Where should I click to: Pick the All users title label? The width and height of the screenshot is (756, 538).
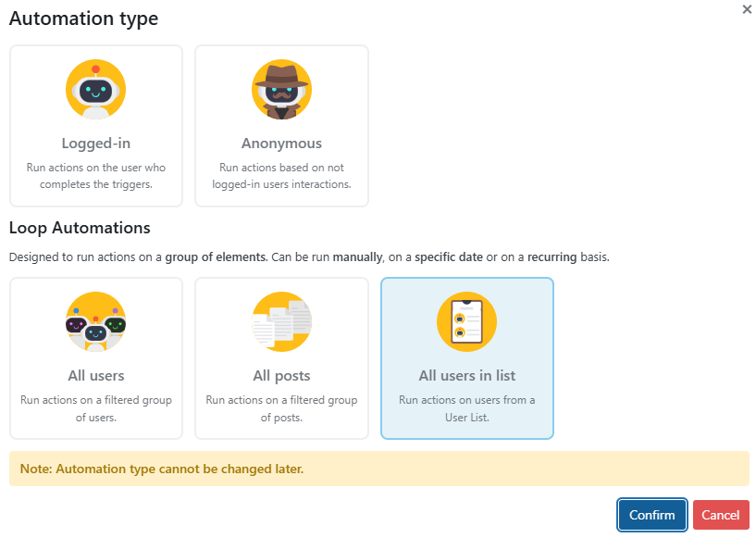point(96,376)
